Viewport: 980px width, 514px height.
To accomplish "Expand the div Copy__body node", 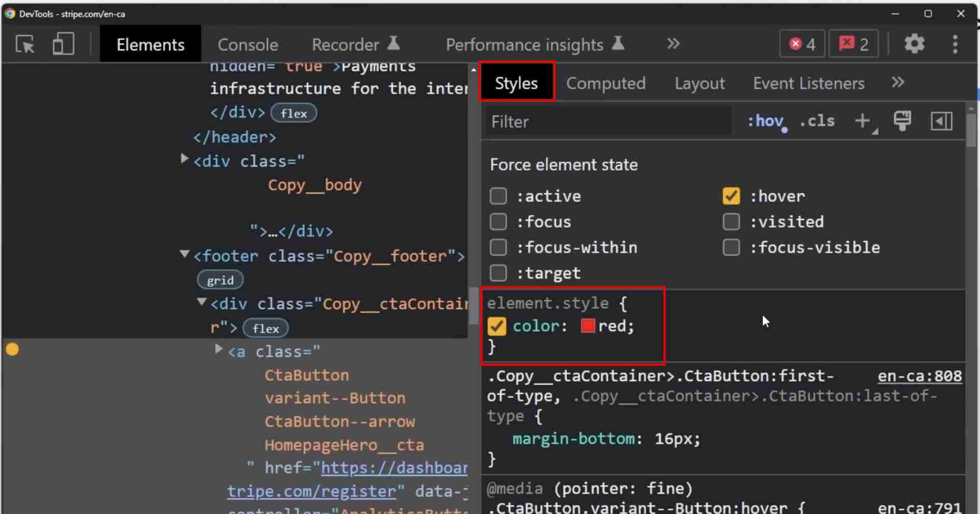I will tap(185, 159).
